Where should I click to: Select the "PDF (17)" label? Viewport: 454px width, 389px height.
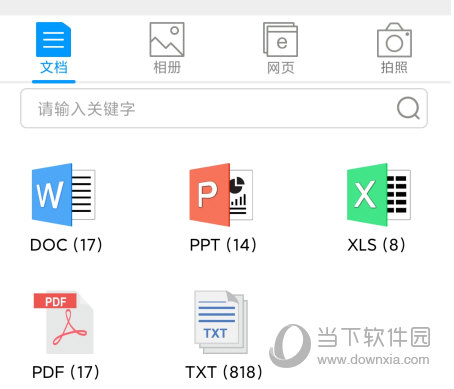click(66, 372)
